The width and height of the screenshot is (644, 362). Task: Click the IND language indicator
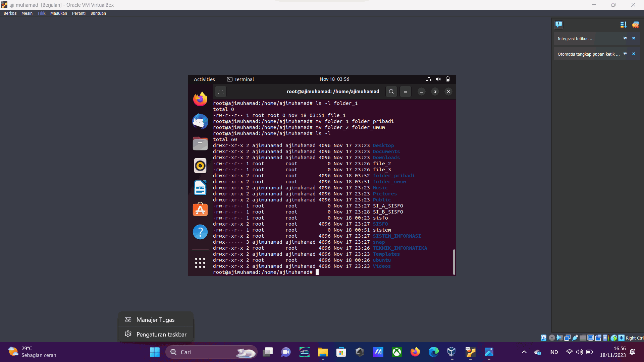click(554, 352)
